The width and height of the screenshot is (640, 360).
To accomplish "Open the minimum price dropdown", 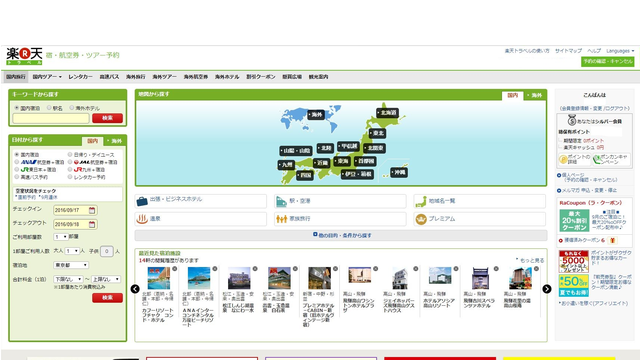I will tap(68, 279).
